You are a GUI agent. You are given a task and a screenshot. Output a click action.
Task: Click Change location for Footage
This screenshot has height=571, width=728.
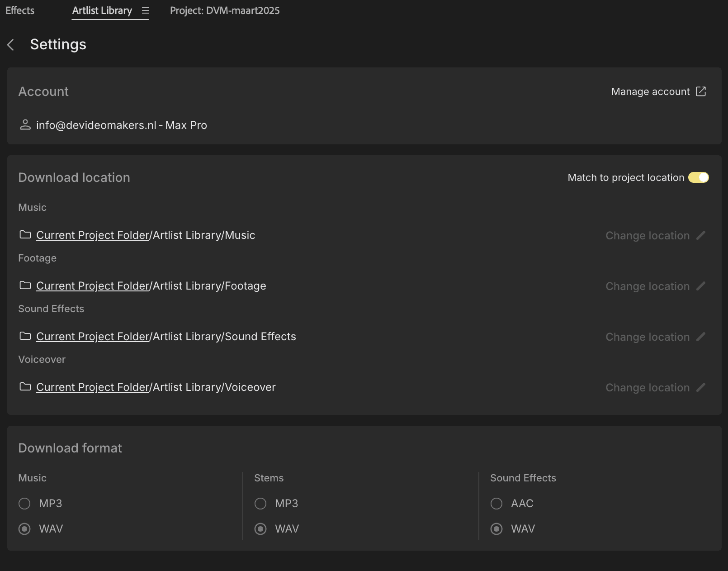[x=648, y=286]
